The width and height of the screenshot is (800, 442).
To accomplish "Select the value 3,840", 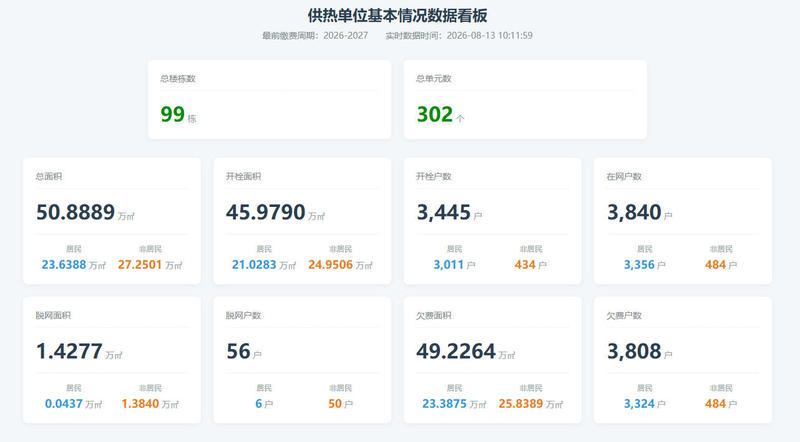I will pyautogui.click(x=634, y=212).
